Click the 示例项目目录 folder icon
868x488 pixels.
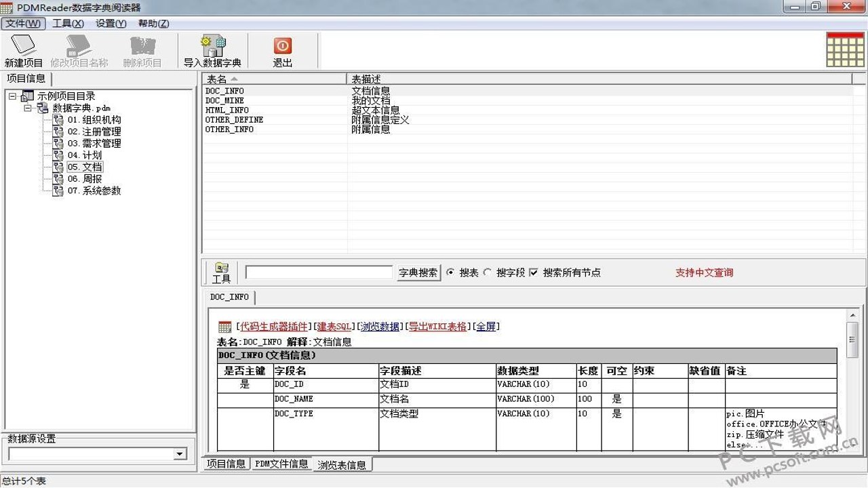tap(27, 96)
